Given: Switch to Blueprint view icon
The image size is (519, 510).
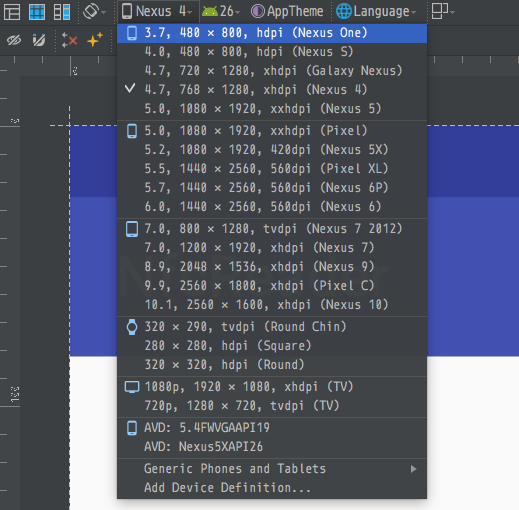Looking at the screenshot, I should click(x=37, y=12).
